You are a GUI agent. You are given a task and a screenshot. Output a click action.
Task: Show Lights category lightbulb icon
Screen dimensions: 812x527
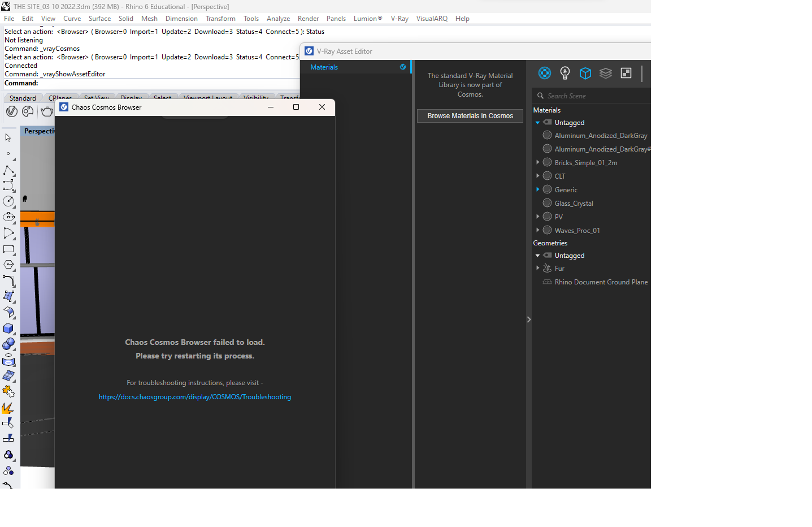coord(565,73)
